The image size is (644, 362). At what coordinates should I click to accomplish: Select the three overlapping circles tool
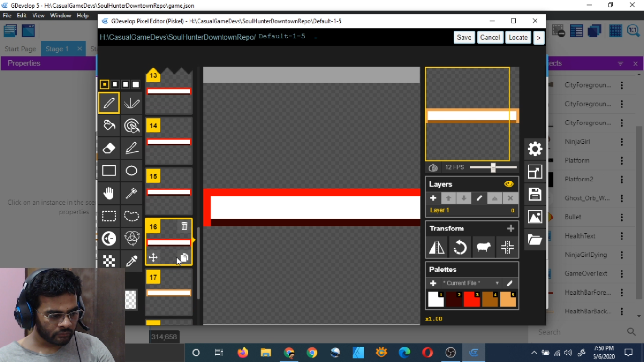coord(132,239)
